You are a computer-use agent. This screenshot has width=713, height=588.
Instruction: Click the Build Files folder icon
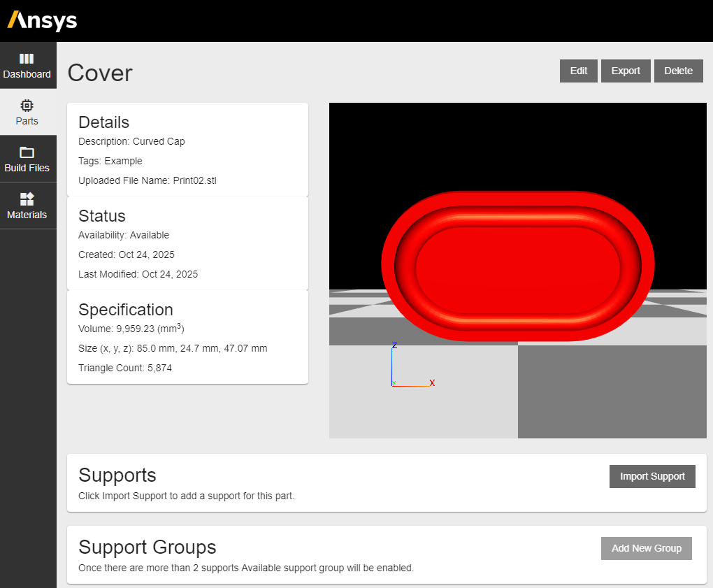27,152
